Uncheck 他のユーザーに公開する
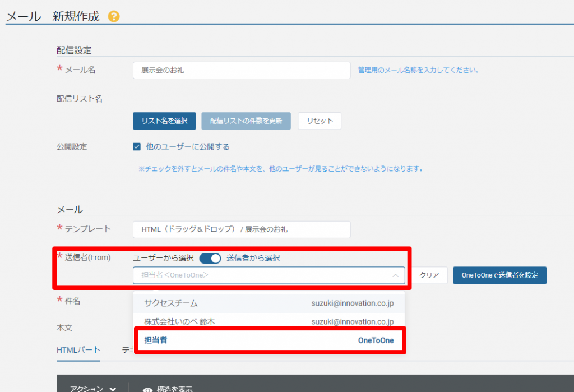Image resolution: width=574 pixels, height=392 pixels. point(136,147)
